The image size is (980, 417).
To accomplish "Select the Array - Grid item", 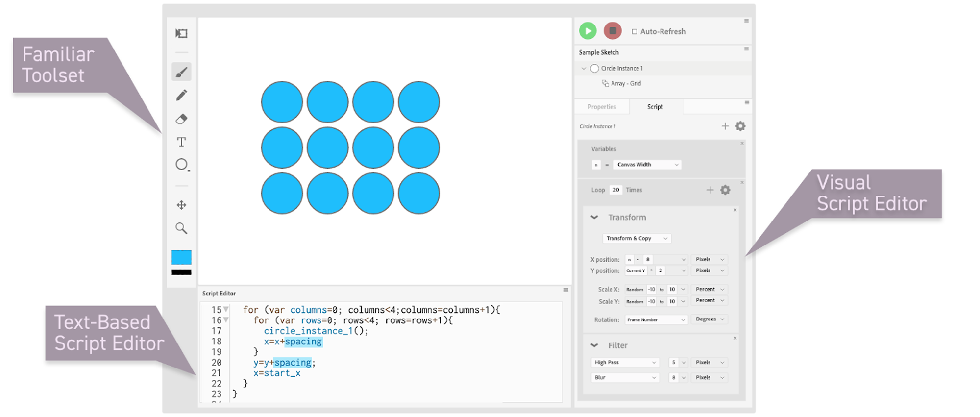I will (621, 84).
